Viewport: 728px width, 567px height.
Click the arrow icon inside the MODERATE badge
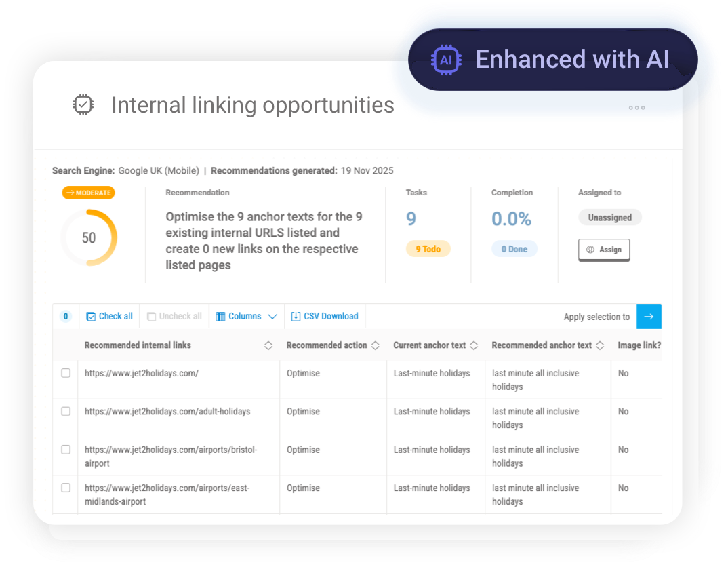(x=70, y=193)
